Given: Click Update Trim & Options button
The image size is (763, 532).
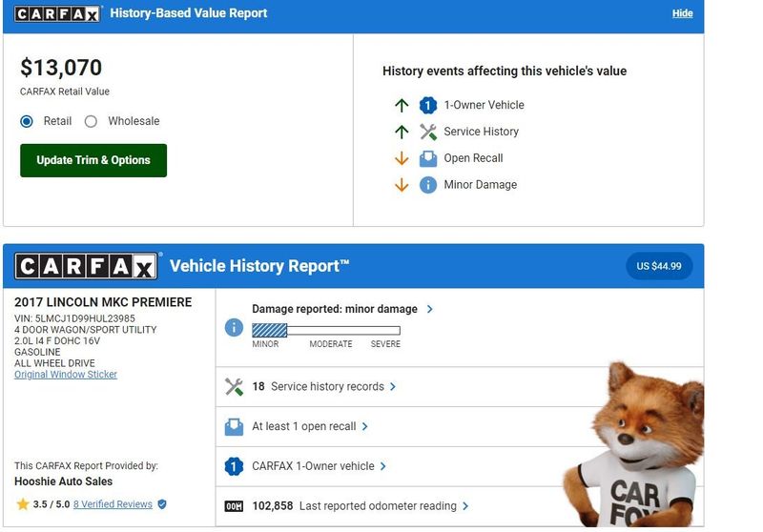Looking at the screenshot, I should (93, 160).
